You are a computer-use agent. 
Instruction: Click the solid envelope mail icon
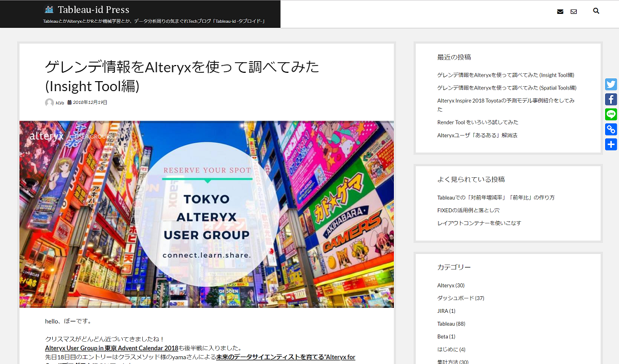pyautogui.click(x=560, y=12)
